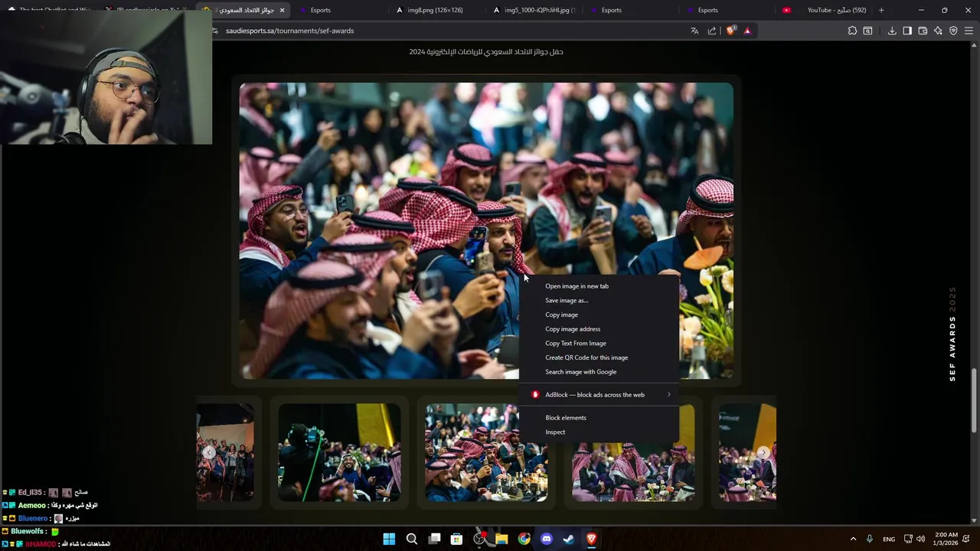The height and width of the screenshot is (551, 980).
Task: Click the network icon in system tray
Action: click(x=908, y=539)
